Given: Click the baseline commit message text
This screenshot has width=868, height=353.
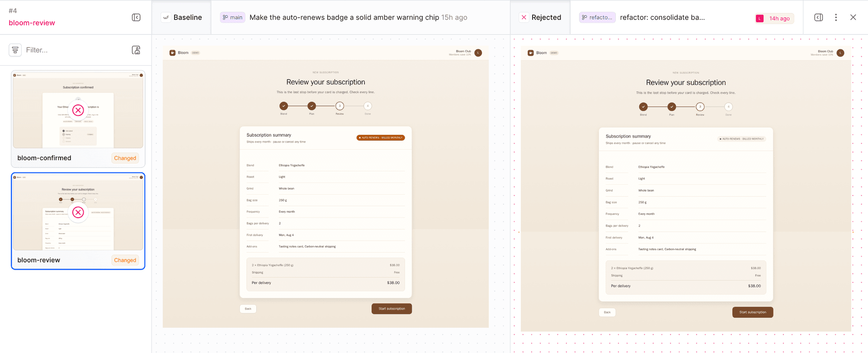Looking at the screenshot, I should (344, 17).
